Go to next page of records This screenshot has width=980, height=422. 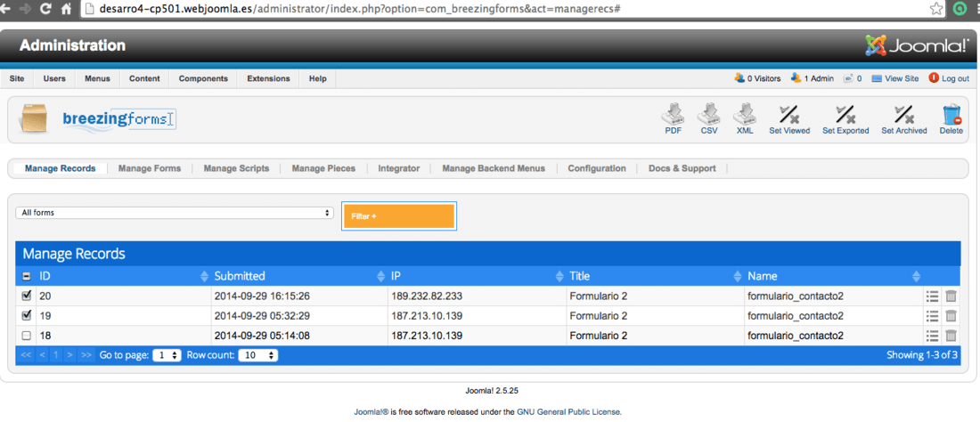click(70, 355)
